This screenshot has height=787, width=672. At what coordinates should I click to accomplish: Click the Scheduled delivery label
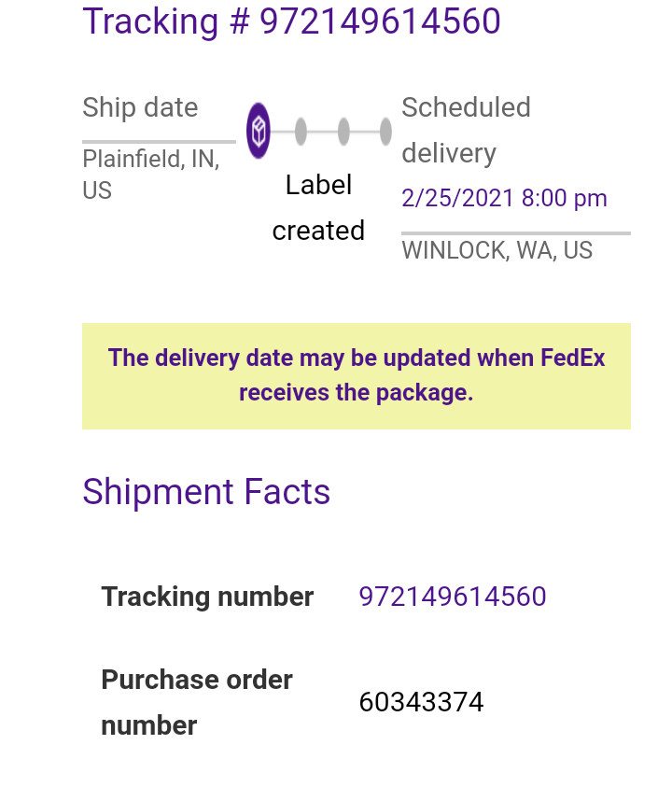pyautogui.click(x=466, y=130)
